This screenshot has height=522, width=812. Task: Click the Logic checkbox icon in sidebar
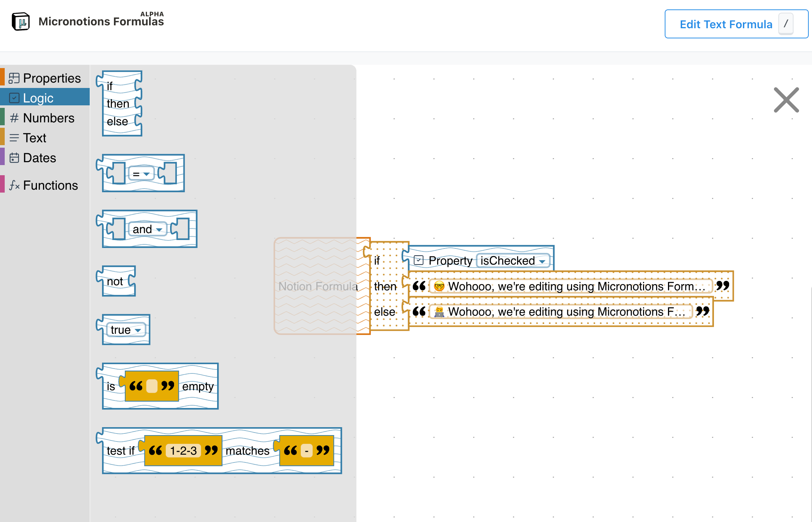tap(14, 98)
